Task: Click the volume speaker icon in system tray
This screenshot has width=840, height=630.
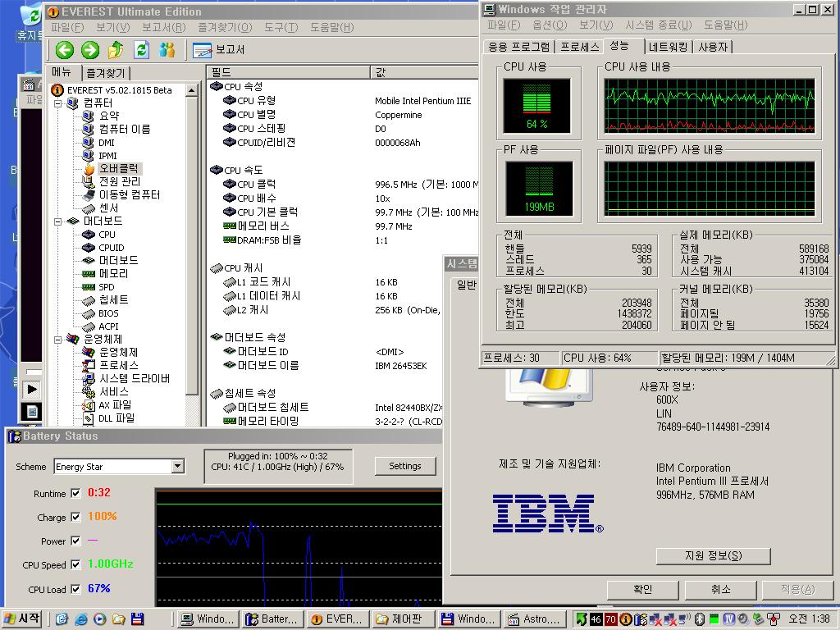Action: pos(685,619)
